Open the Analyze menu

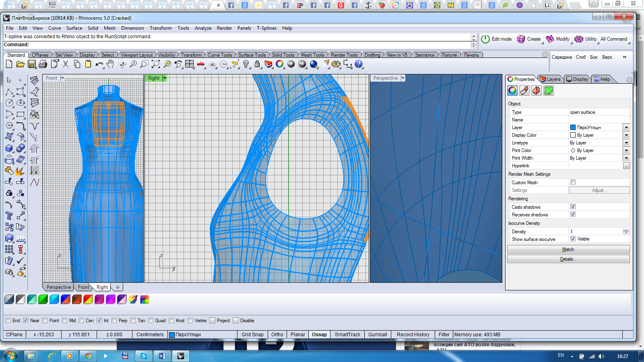203,28
